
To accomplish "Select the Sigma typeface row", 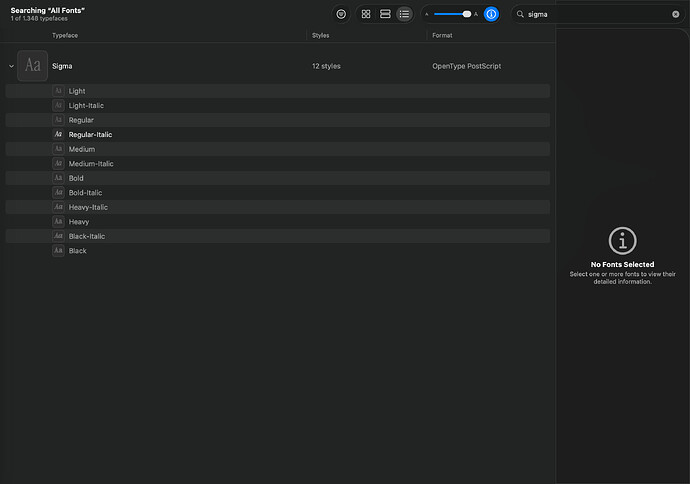I will pyautogui.click(x=278, y=66).
